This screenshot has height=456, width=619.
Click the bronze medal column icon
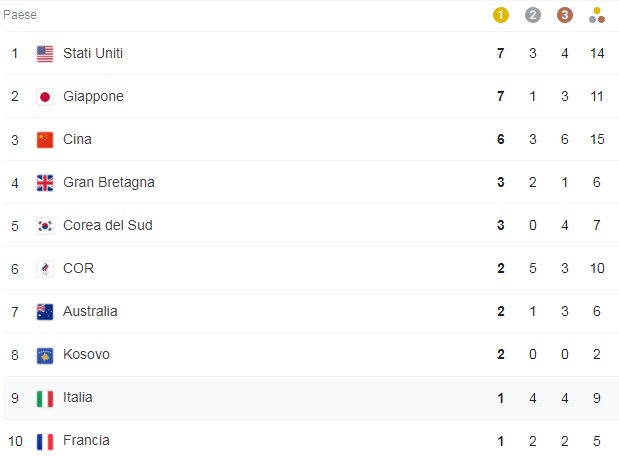click(565, 15)
